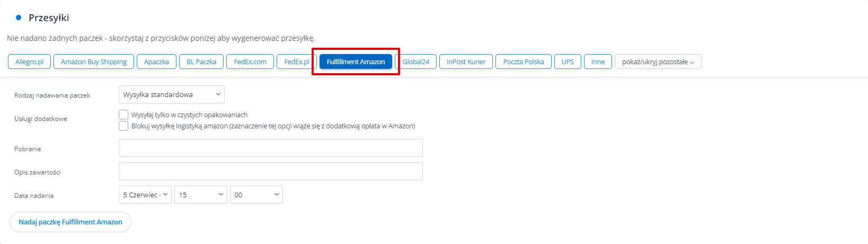Select FedEx.com courier

coord(250,62)
